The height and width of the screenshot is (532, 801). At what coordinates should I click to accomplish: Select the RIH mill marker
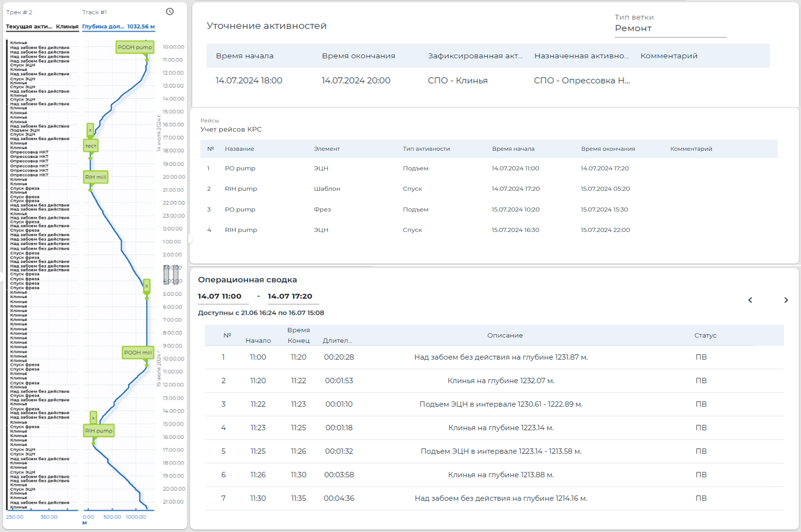[96, 177]
